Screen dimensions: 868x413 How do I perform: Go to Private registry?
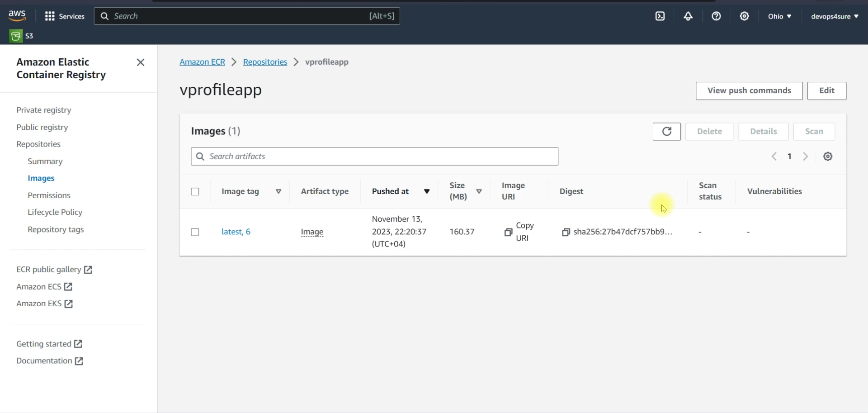coord(44,110)
